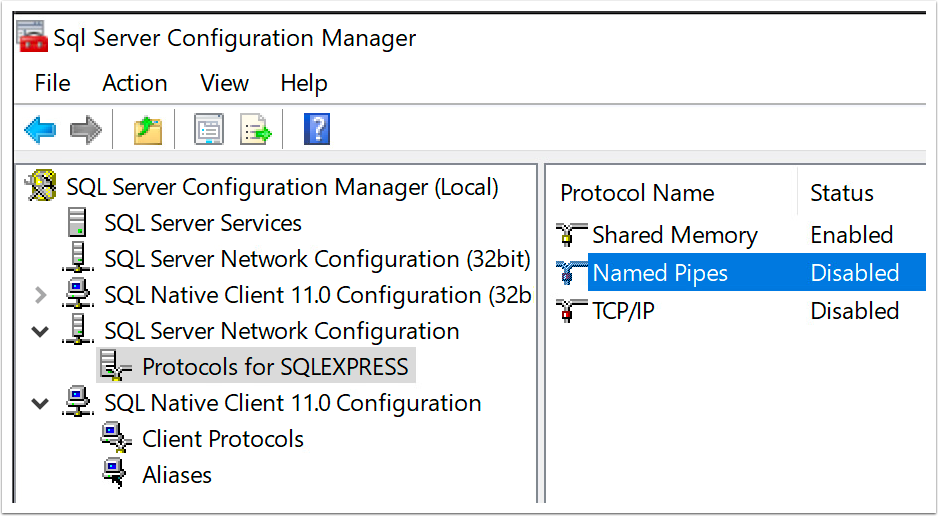Expand SQL Native Client 11.0 Configuration (32bit)

pyautogui.click(x=40, y=295)
